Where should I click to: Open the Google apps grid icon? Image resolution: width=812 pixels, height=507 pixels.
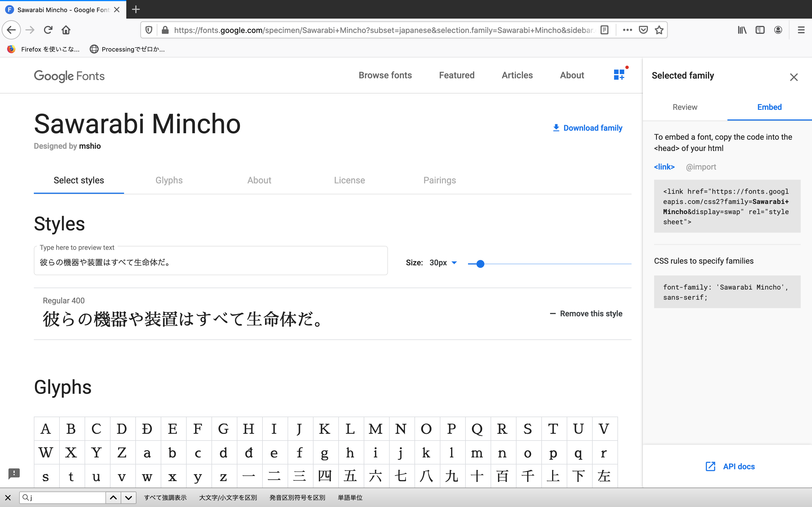pos(620,75)
